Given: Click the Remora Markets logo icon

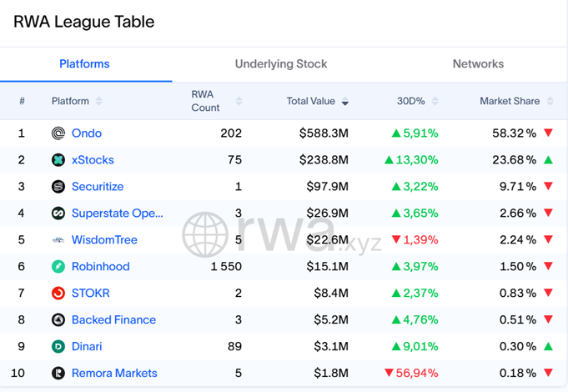Looking at the screenshot, I should 58,374.
